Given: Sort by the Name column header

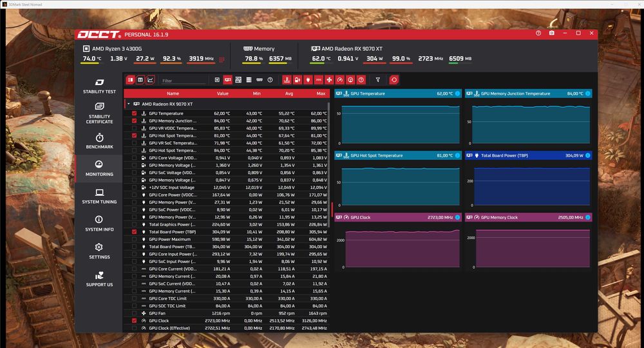Looking at the screenshot, I should pyautogui.click(x=173, y=93).
